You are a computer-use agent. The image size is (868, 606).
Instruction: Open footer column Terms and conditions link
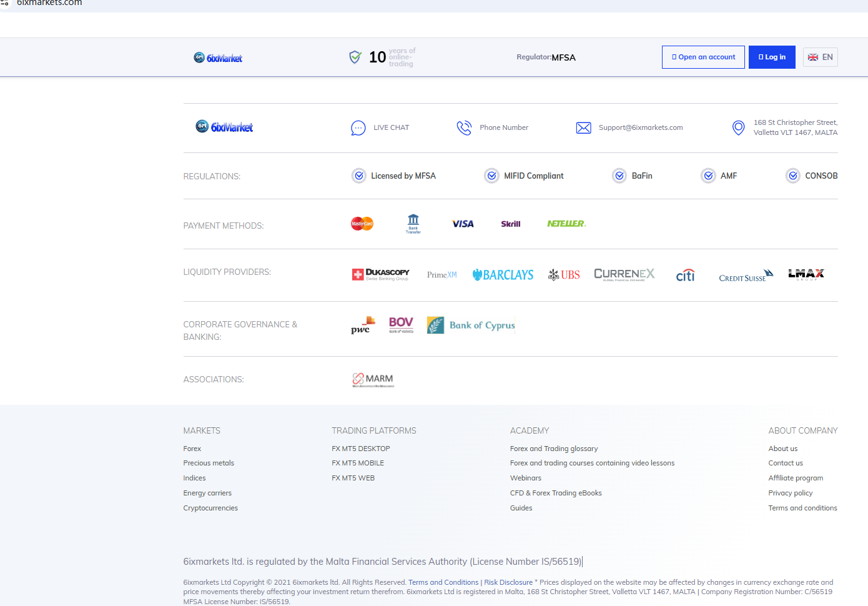coord(802,508)
